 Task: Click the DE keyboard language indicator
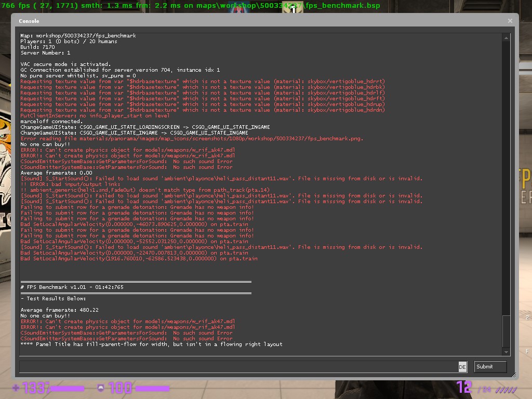(x=462, y=367)
